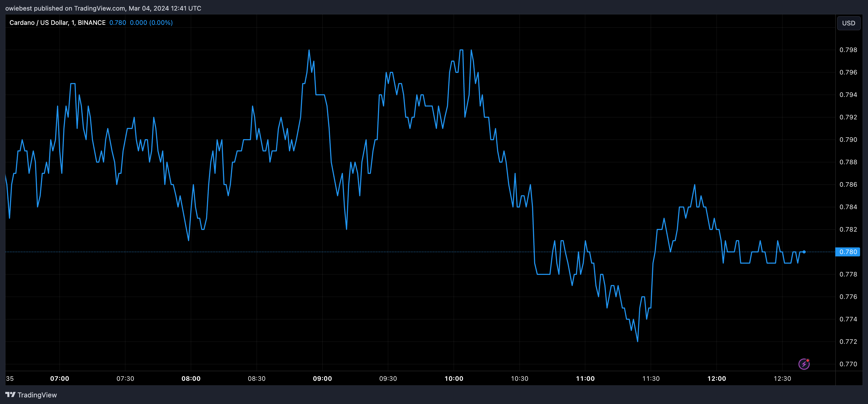
Task: Click the 11:00 time axis label
Action: pos(585,378)
